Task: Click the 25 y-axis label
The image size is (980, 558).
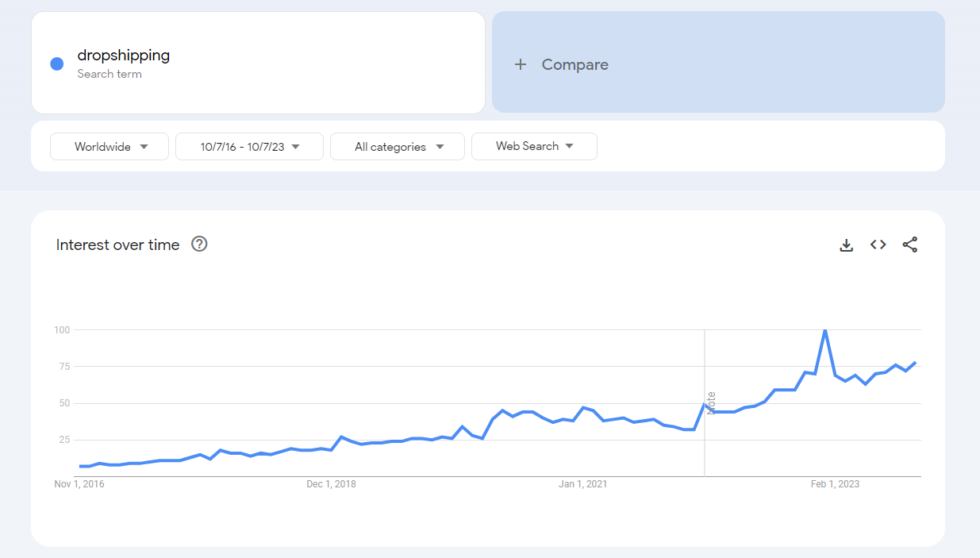Action: [64, 440]
